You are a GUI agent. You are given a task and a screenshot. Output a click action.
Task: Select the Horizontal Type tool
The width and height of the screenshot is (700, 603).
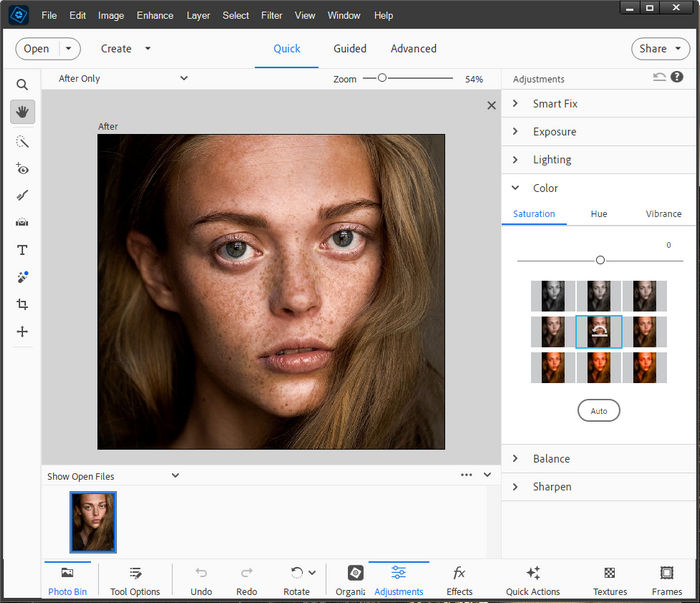(22, 250)
